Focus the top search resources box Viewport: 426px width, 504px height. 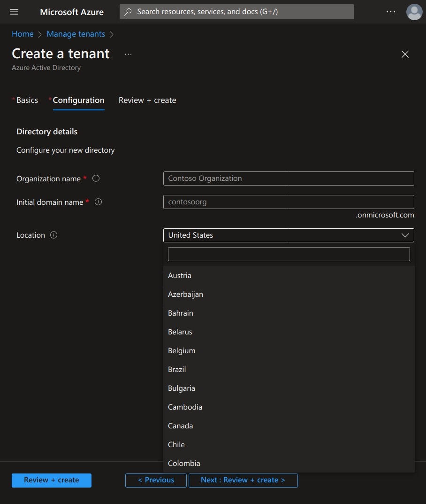[237, 12]
